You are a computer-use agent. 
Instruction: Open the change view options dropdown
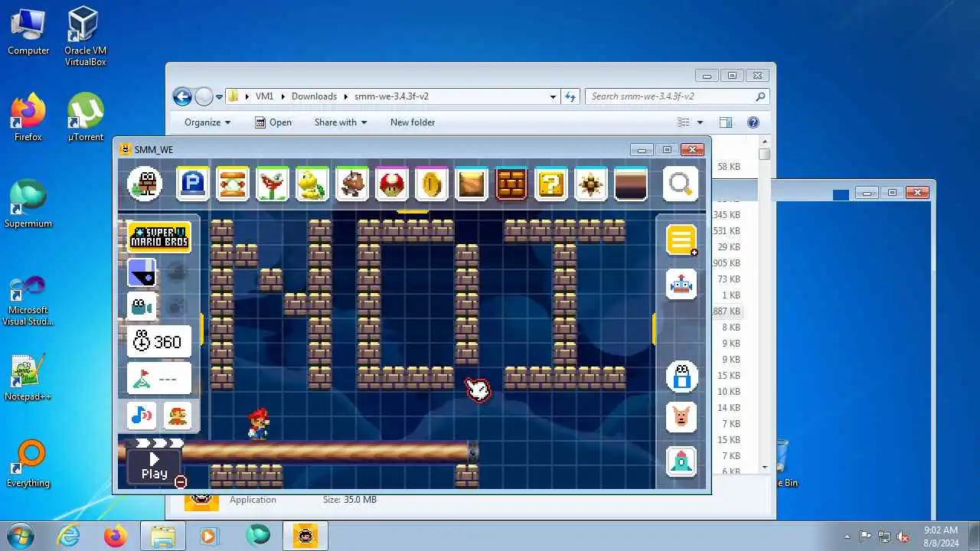700,122
